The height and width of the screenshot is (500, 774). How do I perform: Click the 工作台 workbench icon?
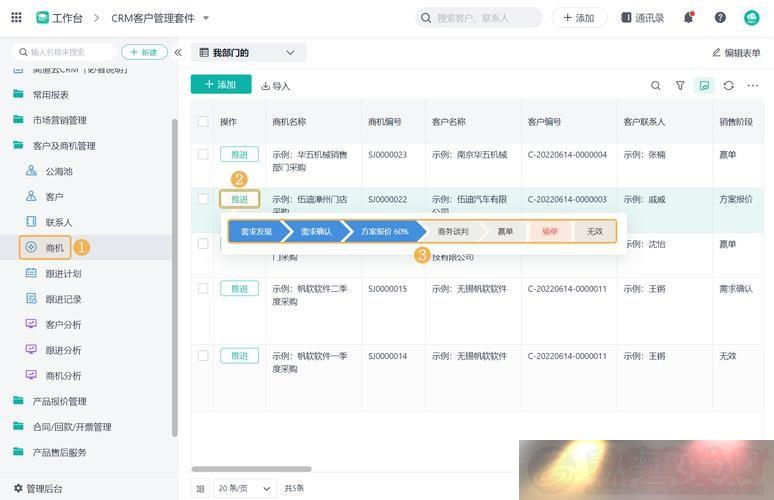42,18
